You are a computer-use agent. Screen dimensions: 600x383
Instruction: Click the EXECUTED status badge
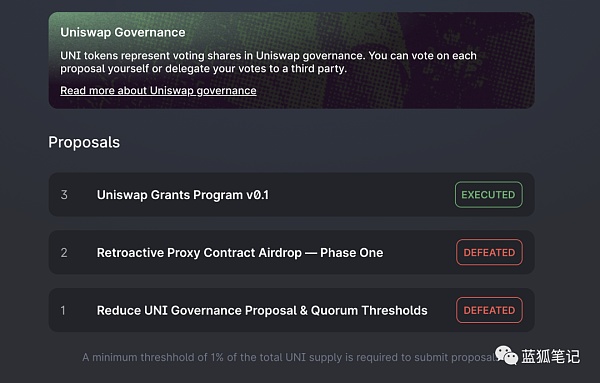coord(488,195)
